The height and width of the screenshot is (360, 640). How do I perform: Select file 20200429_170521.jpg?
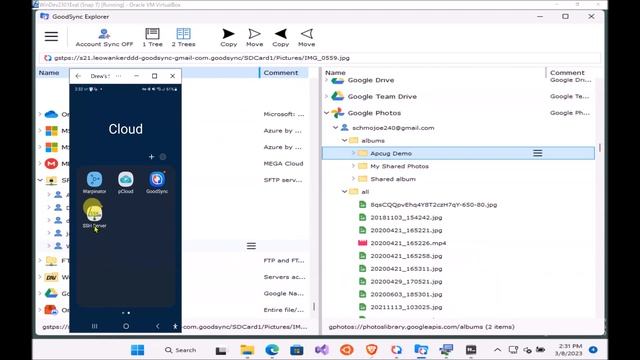click(406, 282)
